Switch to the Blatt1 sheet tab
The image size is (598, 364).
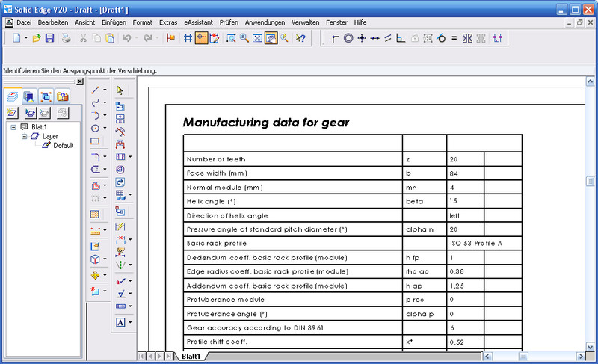pos(191,357)
